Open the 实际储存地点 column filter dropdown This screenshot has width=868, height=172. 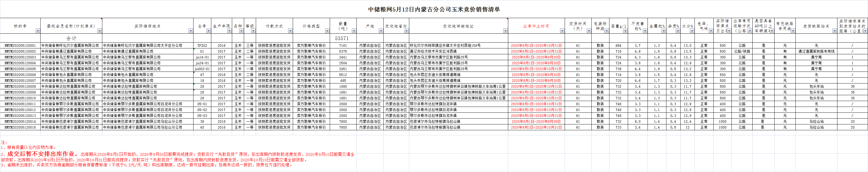coord(191,31)
